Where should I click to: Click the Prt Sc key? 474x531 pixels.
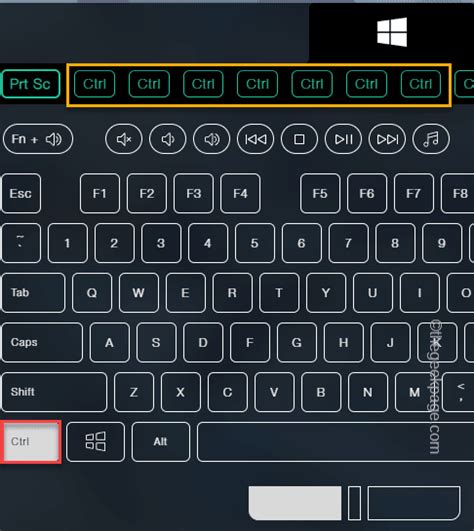coord(31,84)
